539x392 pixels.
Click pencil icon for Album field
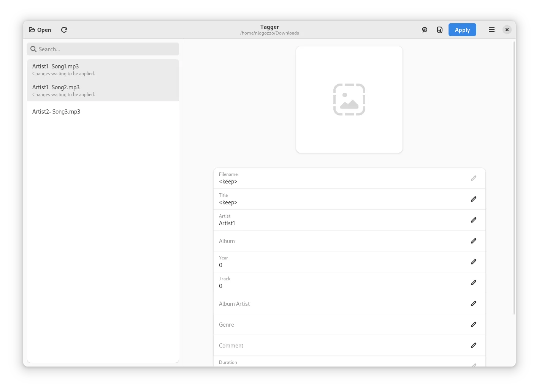tap(473, 241)
